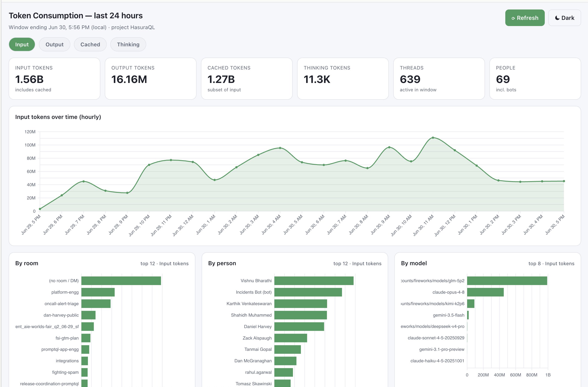Click the 1B axis label in By model
Viewport: 588px width, 387px height.
pyautogui.click(x=548, y=375)
